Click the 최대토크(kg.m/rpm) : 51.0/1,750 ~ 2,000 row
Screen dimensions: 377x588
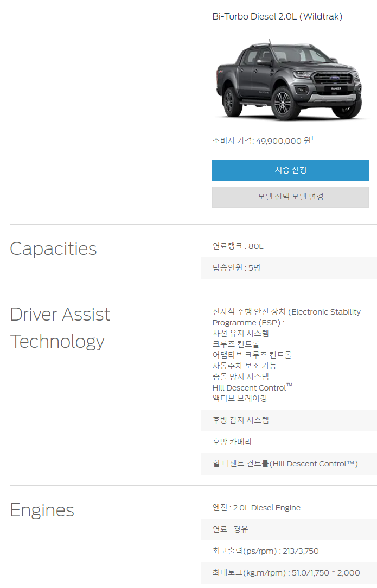(289, 573)
